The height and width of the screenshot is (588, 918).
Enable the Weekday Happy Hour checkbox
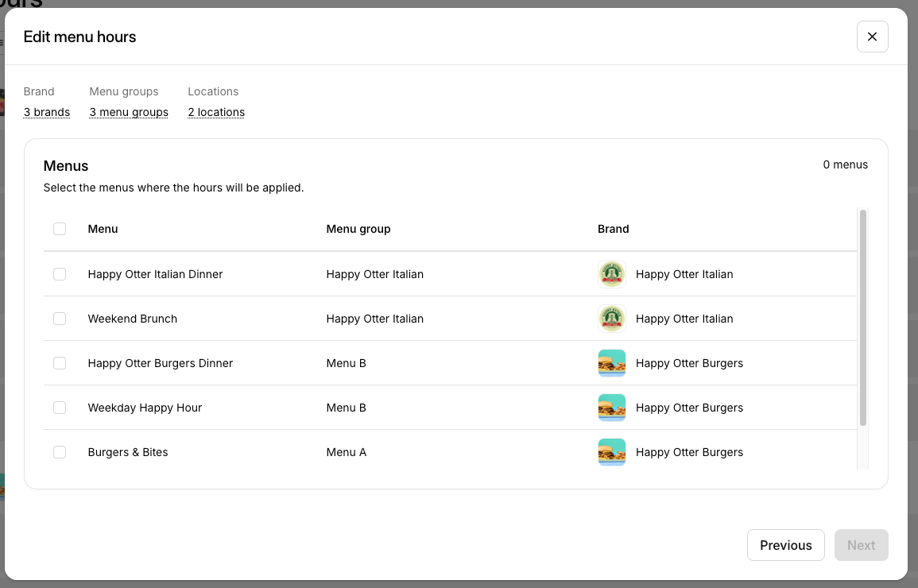pos(60,408)
